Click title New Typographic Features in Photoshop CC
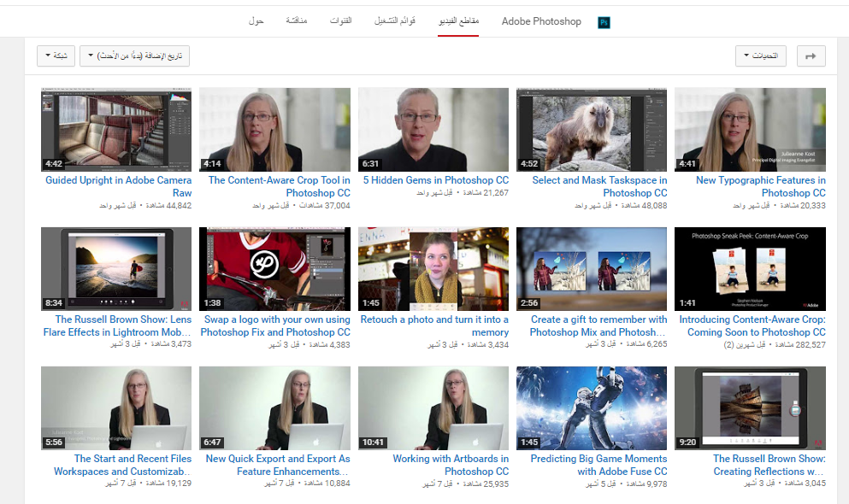Screen dimensions: 849x504 point(761,186)
